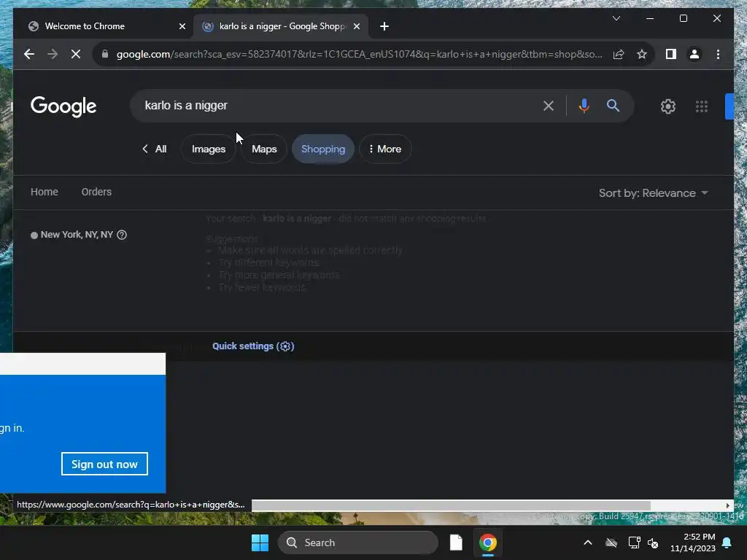Bookmark this tab with the star icon
Viewport: 747px width, 560px height.
[642, 54]
